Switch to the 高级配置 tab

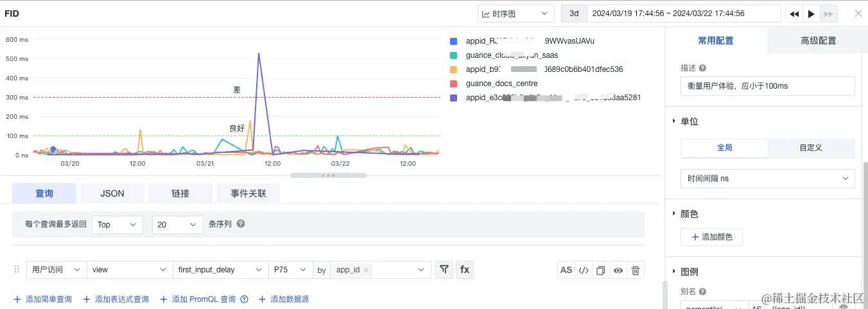pos(818,40)
